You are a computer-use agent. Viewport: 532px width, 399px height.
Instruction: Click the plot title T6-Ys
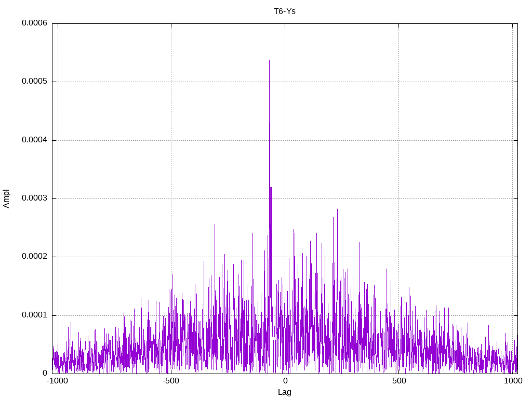tap(285, 11)
